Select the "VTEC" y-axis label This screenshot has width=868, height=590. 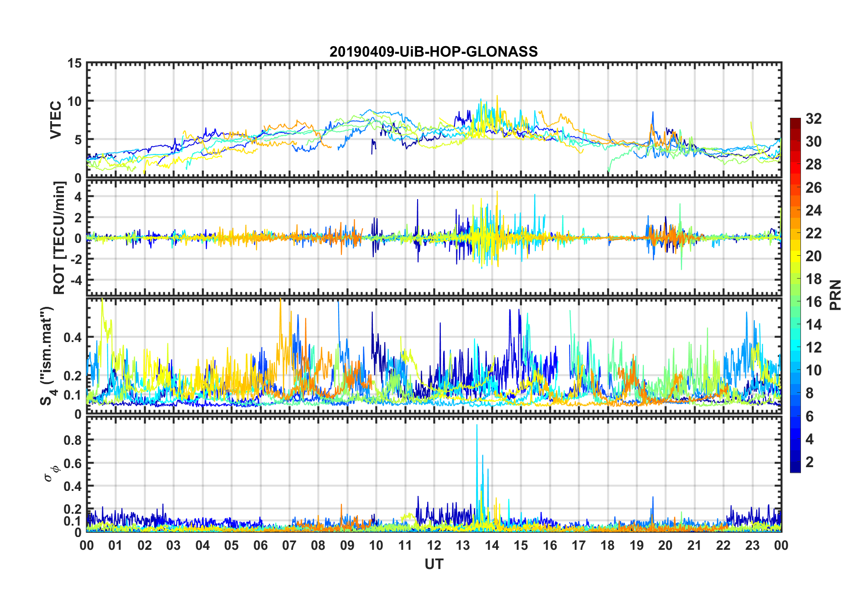(x=56, y=120)
